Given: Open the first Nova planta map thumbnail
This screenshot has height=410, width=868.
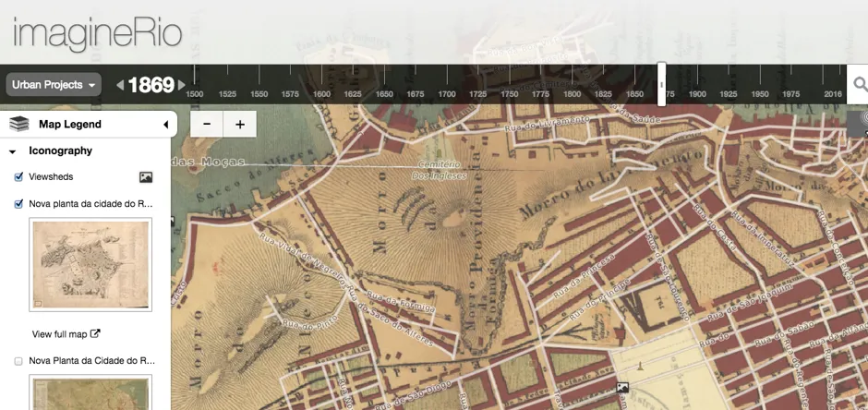Looking at the screenshot, I should [90, 264].
